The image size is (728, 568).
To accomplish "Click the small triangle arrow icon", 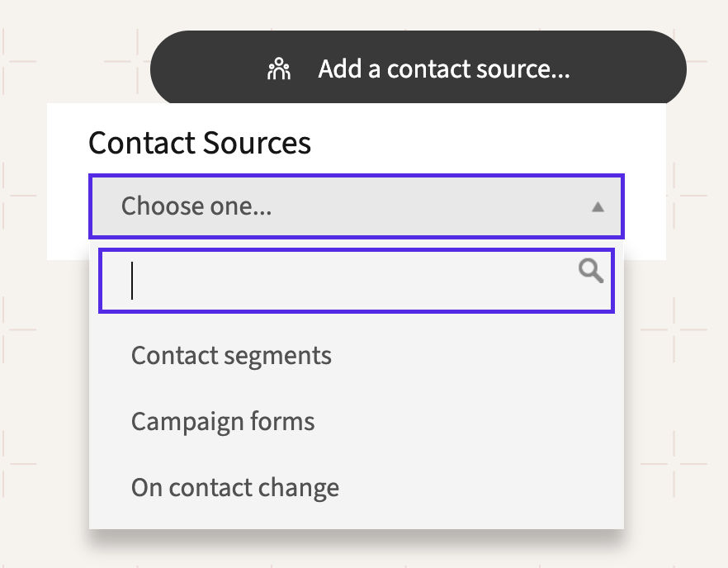I will click(598, 207).
